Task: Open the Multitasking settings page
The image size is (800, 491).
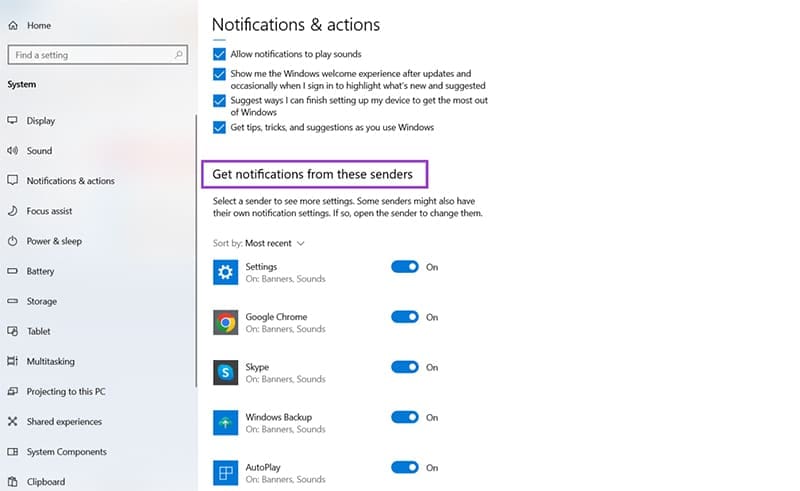Action: tap(50, 361)
